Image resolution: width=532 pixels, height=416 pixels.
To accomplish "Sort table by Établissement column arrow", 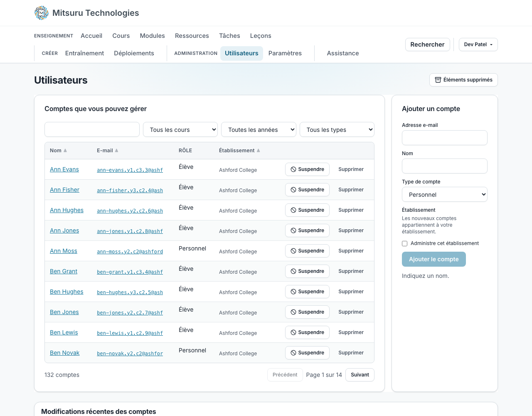I will coord(258,151).
